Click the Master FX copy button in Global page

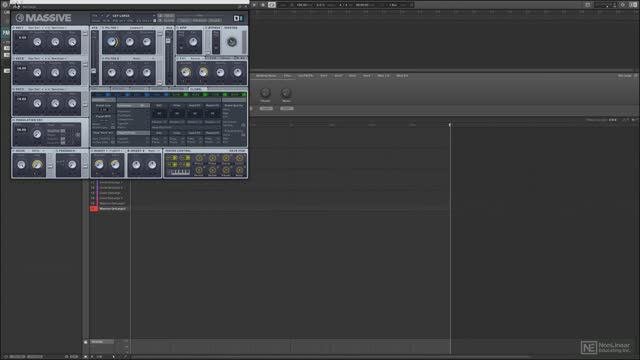[x=212, y=113]
